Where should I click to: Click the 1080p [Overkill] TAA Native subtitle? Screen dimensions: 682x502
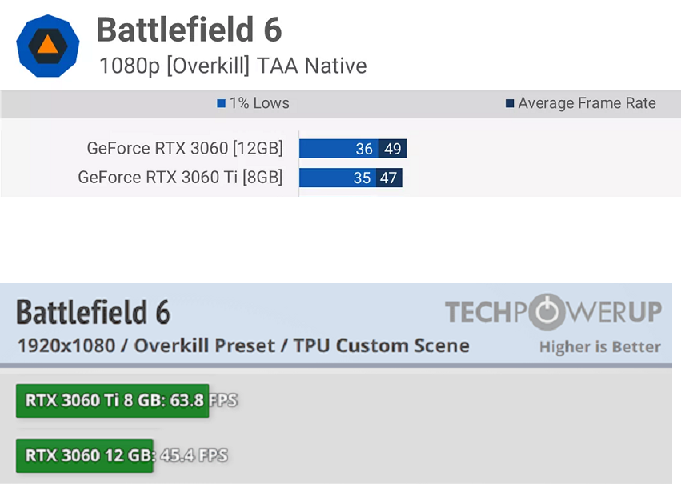click(x=233, y=66)
